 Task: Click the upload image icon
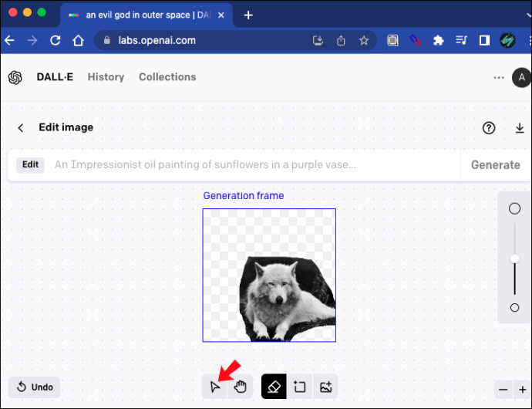point(325,387)
